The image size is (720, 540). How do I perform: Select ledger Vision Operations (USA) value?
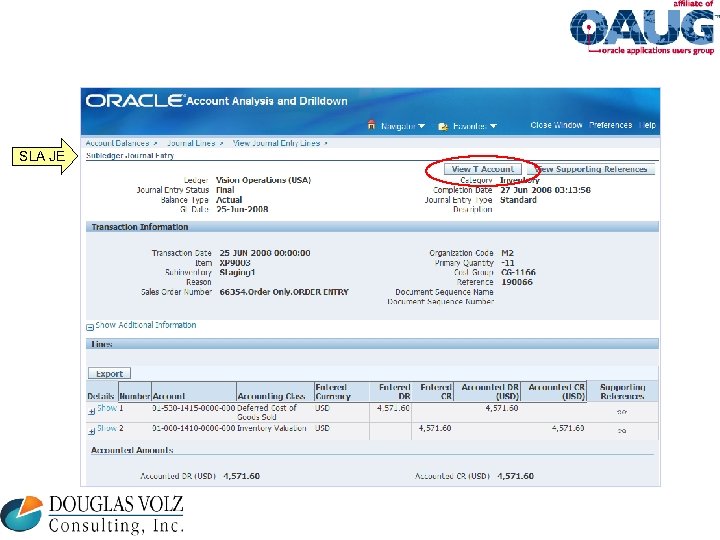click(263, 180)
